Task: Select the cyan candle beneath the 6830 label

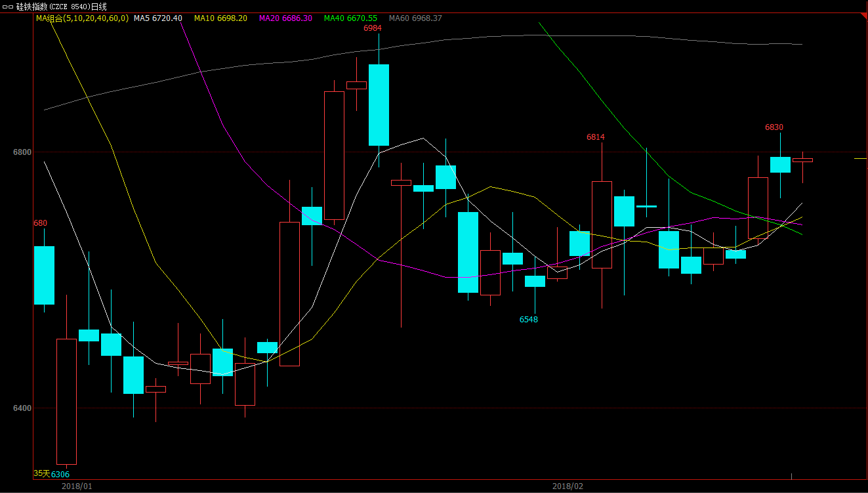Action: pyautogui.click(x=780, y=165)
